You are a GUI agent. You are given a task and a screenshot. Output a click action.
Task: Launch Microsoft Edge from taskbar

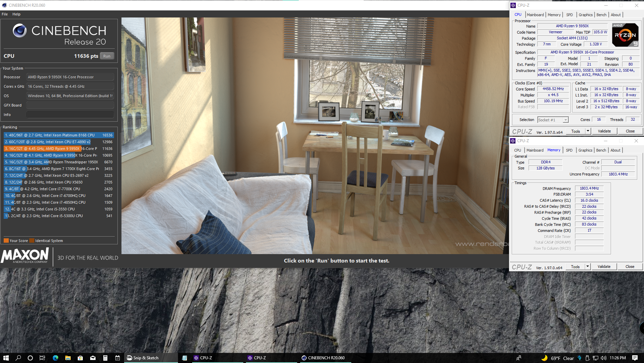click(x=56, y=358)
